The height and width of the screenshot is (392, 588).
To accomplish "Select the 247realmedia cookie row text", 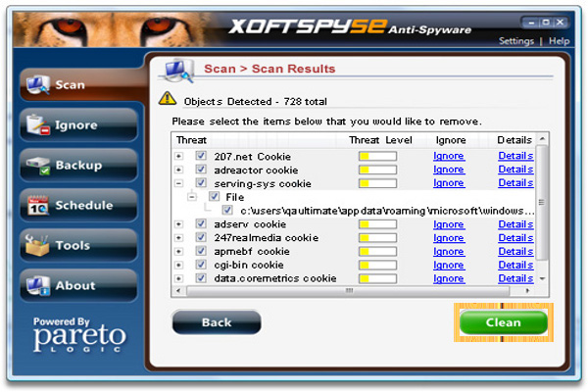I will click(267, 238).
